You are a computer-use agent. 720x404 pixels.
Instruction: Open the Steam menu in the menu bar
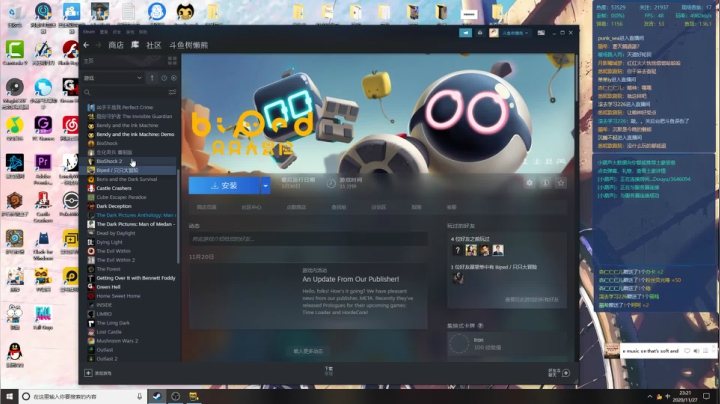(89, 32)
